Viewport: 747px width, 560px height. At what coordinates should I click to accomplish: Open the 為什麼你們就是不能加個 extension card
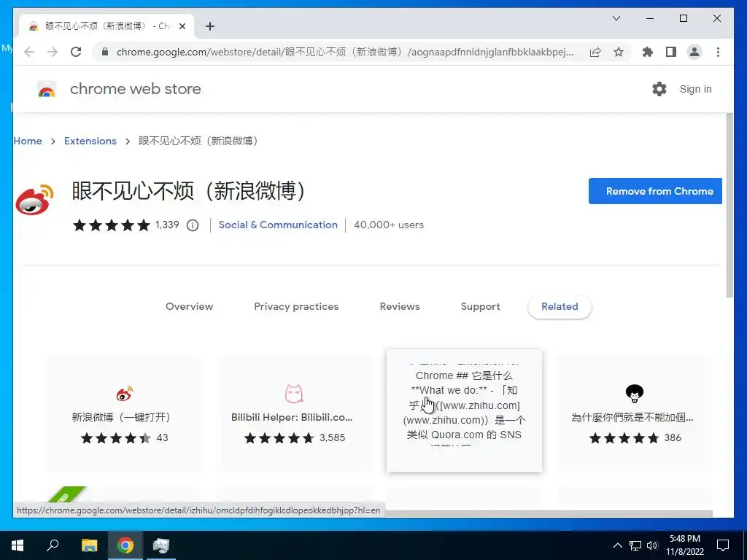(x=634, y=414)
